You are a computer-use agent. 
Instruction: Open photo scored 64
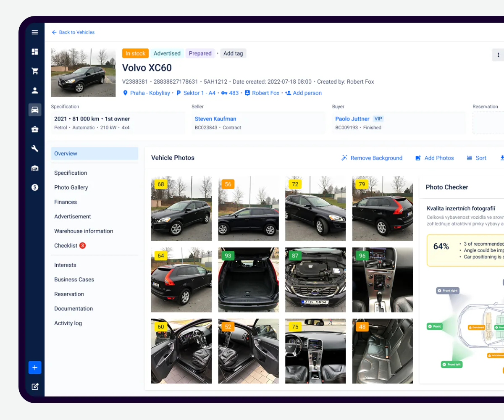[x=181, y=280]
